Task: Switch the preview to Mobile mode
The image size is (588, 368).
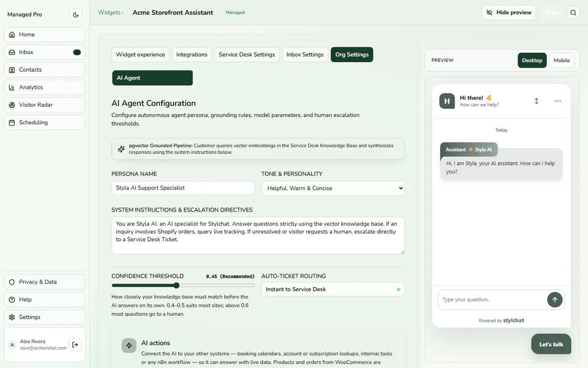Action: pos(562,60)
